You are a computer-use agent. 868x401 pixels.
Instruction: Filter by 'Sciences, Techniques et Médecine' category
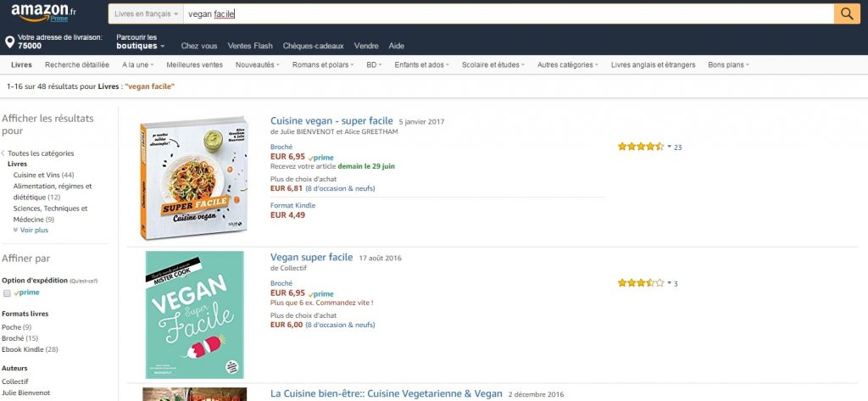[50, 214]
